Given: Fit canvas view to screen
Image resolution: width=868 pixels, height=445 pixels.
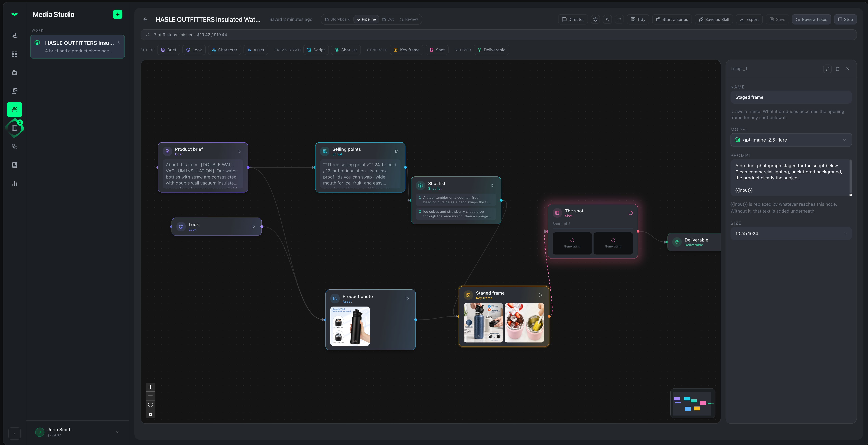Looking at the screenshot, I should (150, 405).
